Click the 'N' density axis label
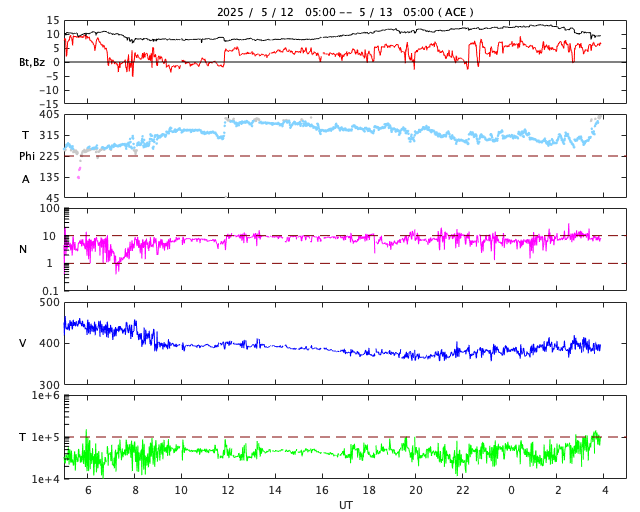Viewport: 640px width, 512px height. coord(23,249)
